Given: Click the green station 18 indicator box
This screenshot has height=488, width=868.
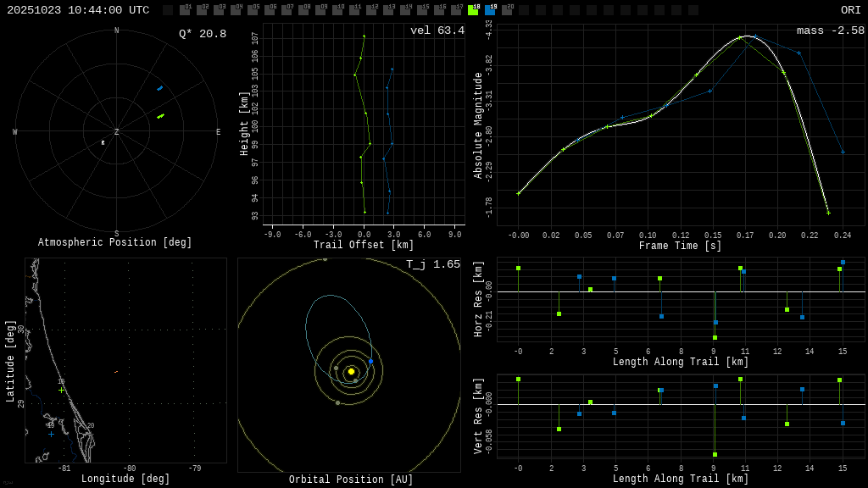Looking at the screenshot, I should click(x=473, y=10).
